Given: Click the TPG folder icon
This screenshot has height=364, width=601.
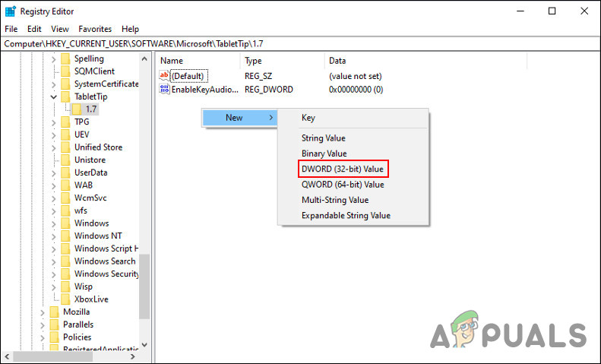Looking at the screenshot, I should click(x=65, y=122).
